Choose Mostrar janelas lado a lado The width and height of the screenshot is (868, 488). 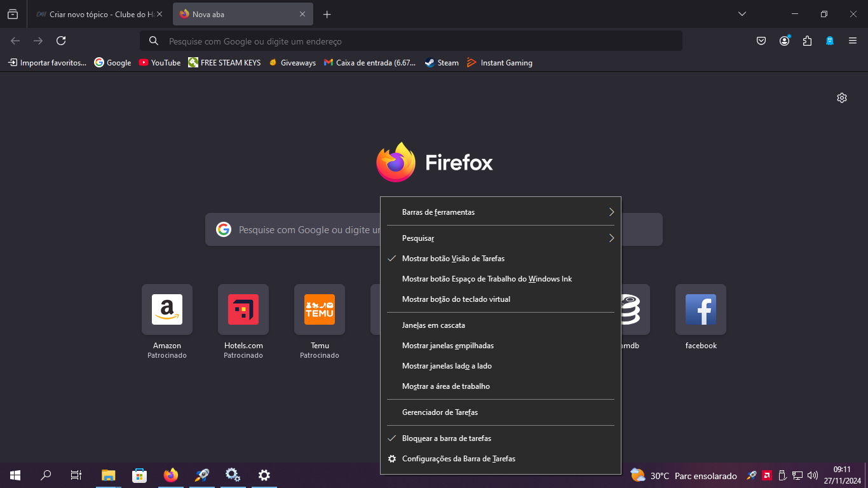pyautogui.click(x=501, y=366)
